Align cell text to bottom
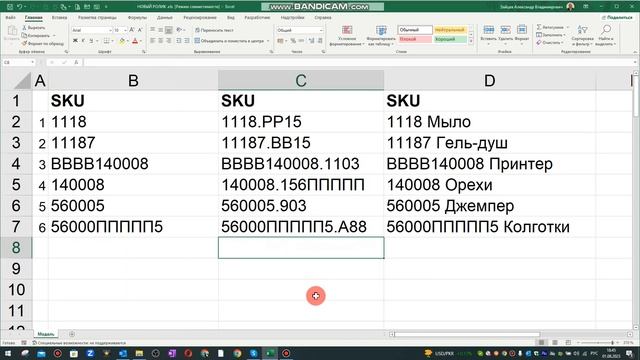The height and width of the screenshot is (360, 640). 168,30
